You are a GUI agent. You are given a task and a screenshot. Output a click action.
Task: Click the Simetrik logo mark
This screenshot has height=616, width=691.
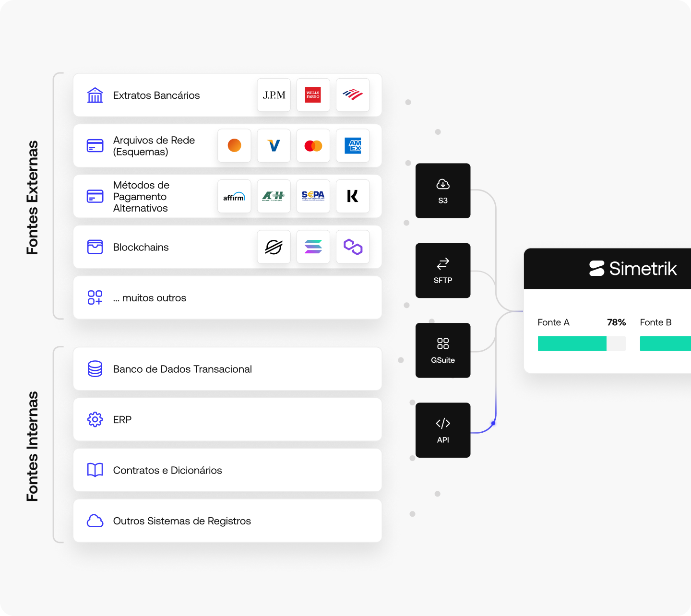[597, 268]
